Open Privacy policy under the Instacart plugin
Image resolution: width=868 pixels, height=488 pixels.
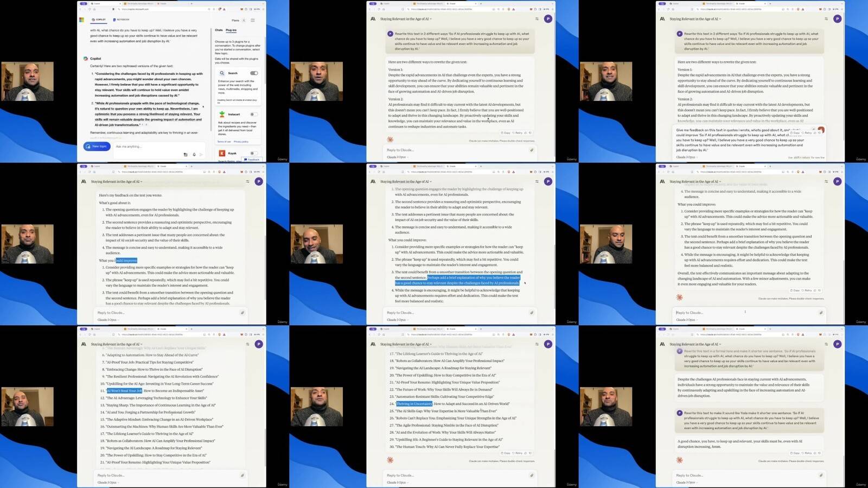[241, 142]
